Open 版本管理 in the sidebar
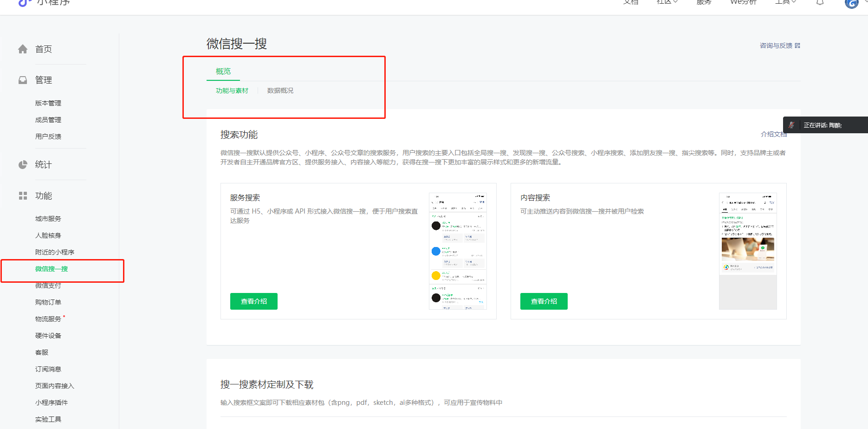Screen dimensions: 868x429 pyautogui.click(x=48, y=103)
